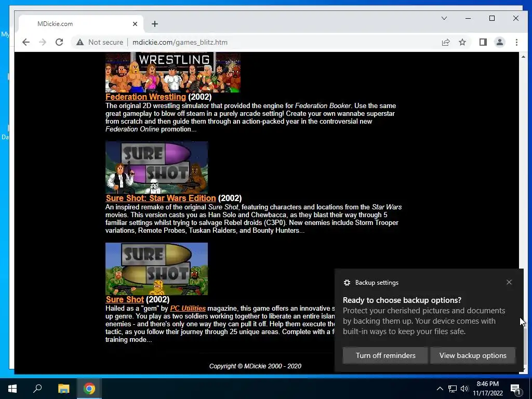Click Turn off reminders button

385,355
